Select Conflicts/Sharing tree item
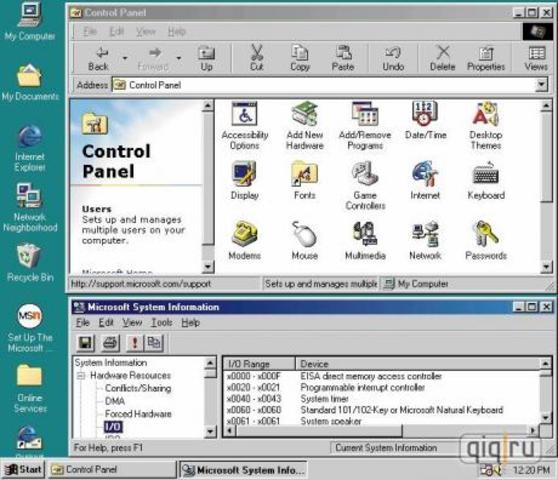Image resolution: width=558 pixels, height=480 pixels. pyautogui.click(x=138, y=388)
